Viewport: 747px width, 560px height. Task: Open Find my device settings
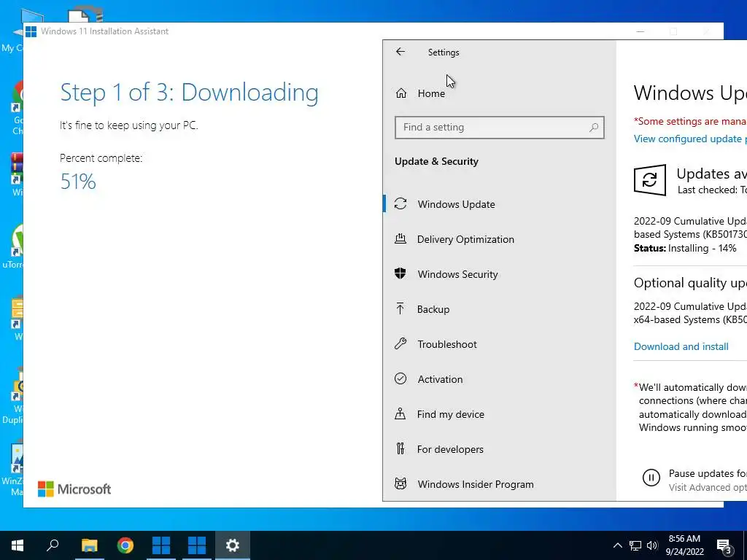coord(499,414)
